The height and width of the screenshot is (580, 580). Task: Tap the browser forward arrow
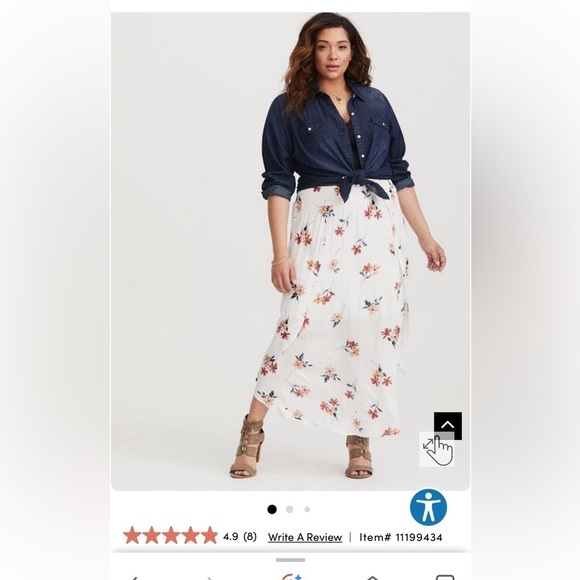pos(210,578)
